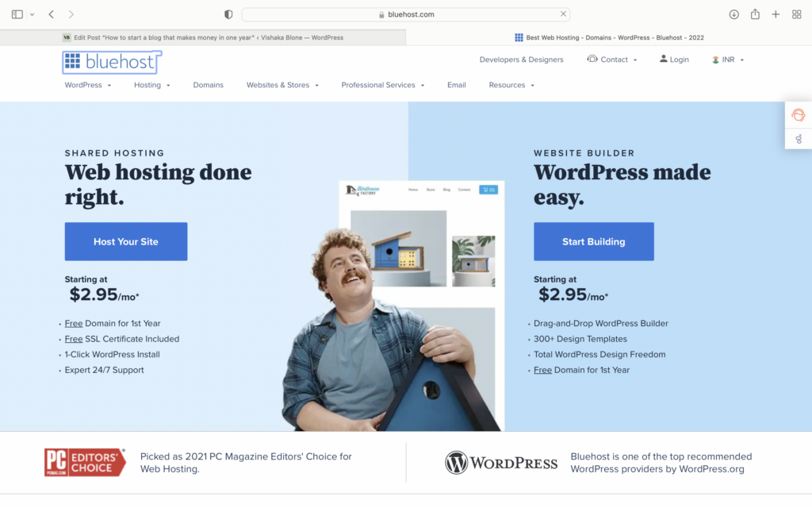Open the privacy shield icon
Viewport: 812px width, 508px height.
click(x=228, y=14)
